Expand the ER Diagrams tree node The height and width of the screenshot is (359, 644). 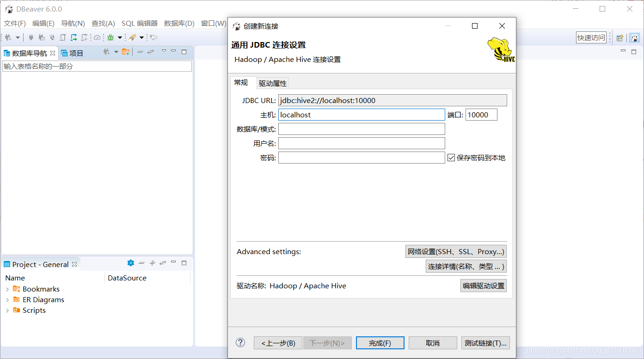click(7, 300)
